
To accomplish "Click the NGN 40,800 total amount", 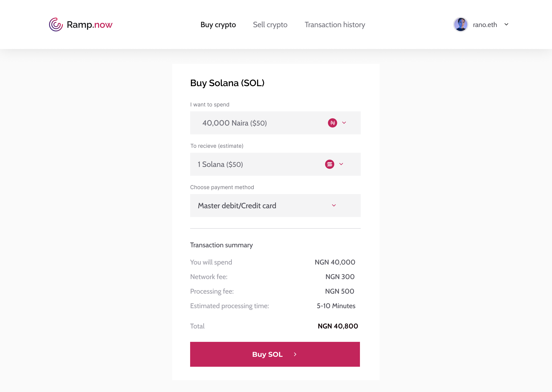I will 338,326.
